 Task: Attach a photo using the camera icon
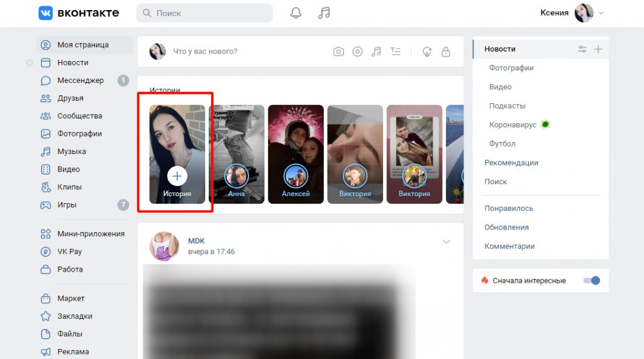click(338, 52)
